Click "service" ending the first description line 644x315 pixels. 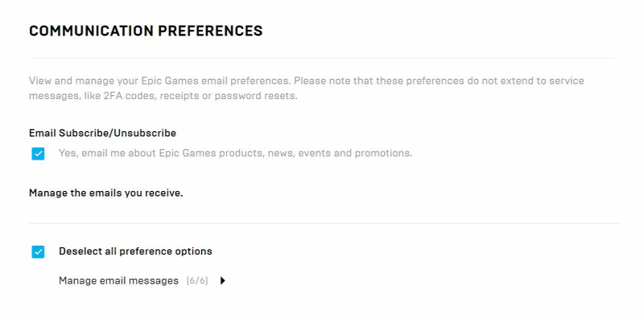click(566, 81)
